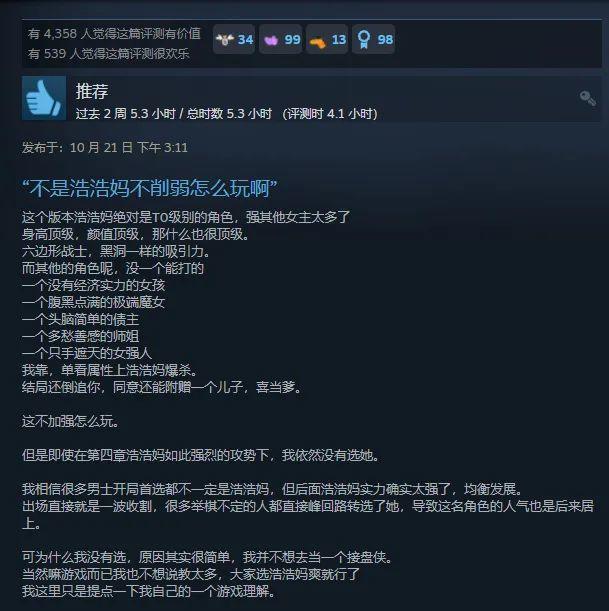Click the winged award badge showing 34
This screenshot has width=609, height=611.
(234, 39)
